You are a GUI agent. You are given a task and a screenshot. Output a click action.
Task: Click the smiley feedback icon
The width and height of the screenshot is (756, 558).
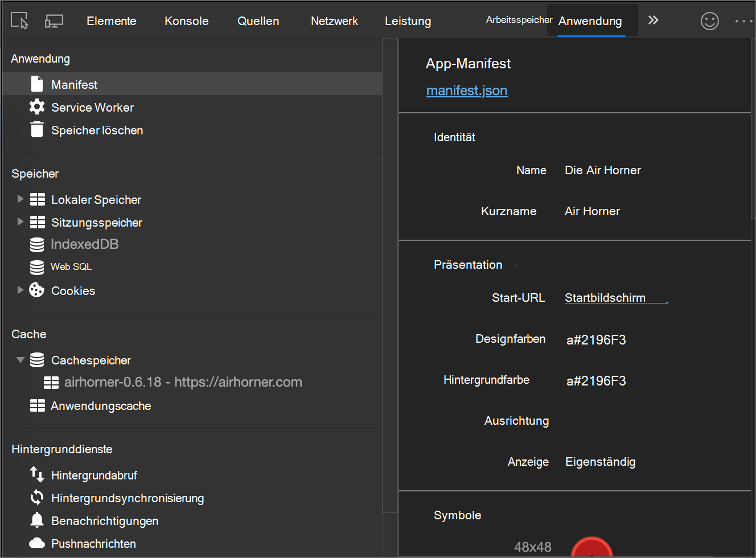(x=710, y=21)
